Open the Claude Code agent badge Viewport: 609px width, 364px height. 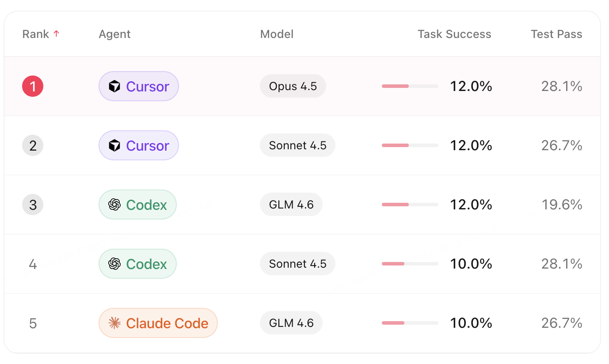coord(158,323)
